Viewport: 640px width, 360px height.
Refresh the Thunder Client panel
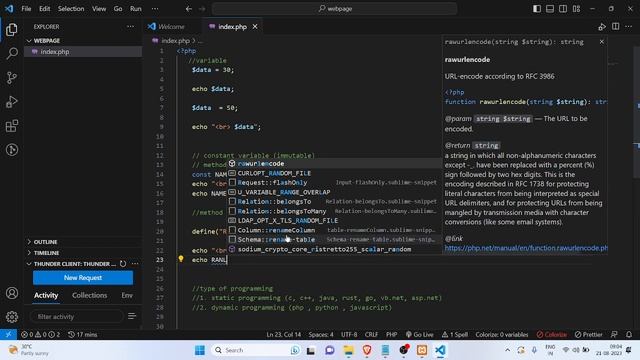tap(123, 264)
